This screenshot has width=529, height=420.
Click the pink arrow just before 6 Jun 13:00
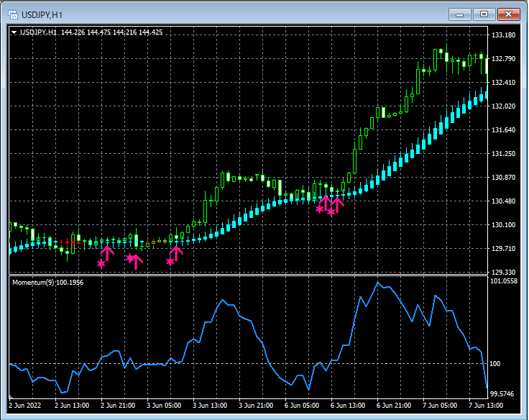325,202
